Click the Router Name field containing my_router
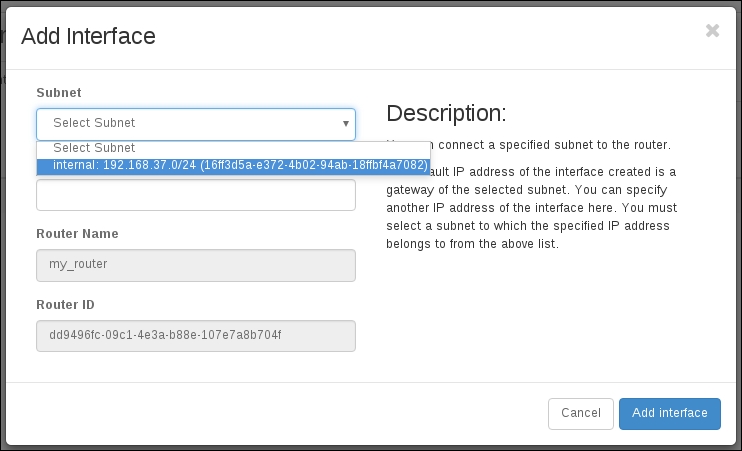742x451 pixels. click(x=195, y=265)
